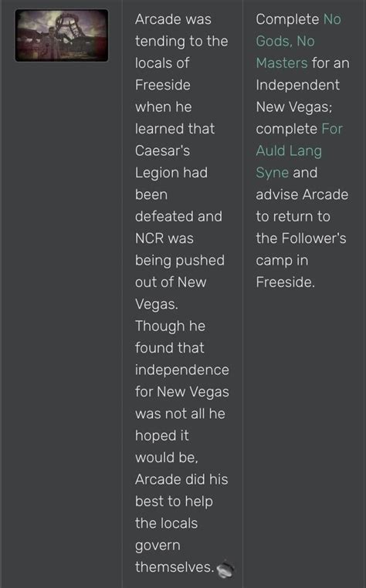Click the word 'independence' in the narration
366x588 pixels.
coord(182,370)
